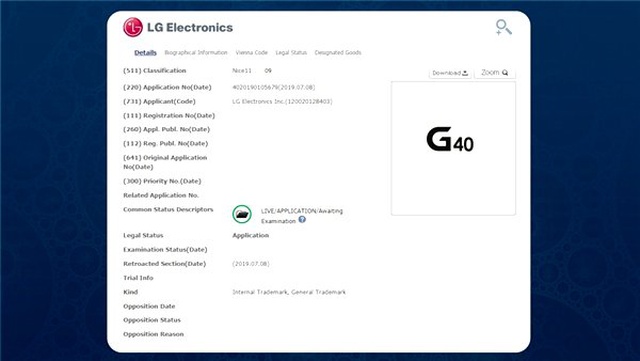Click the 'Opposition Reason' label
The image size is (640, 361).
(x=153, y=334)
